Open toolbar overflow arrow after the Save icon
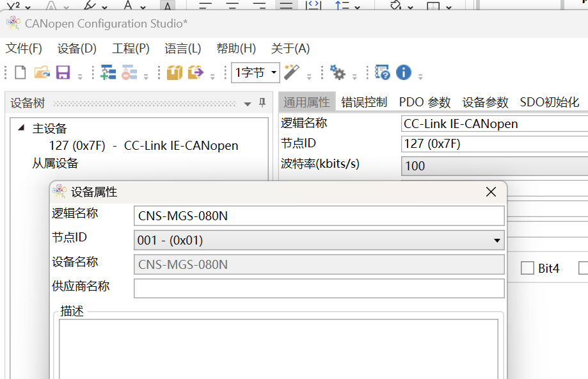This screenshot has width=588, height=379. (80, 77)
